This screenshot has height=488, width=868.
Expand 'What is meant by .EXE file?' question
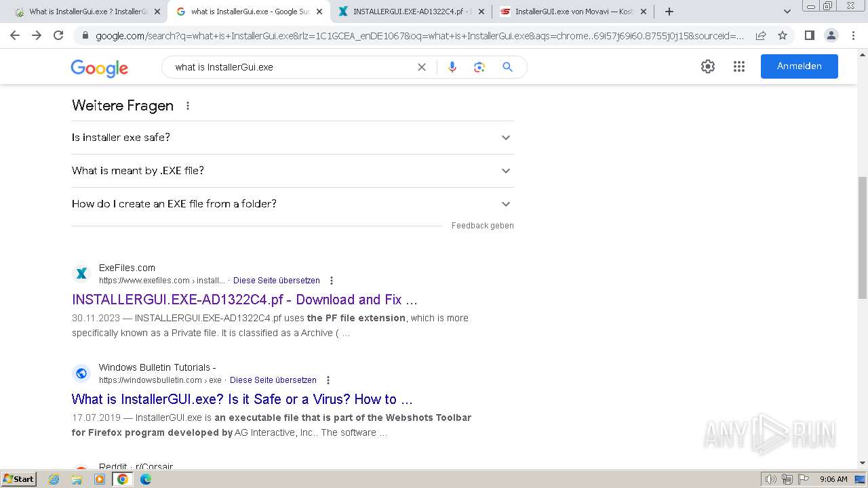pos(293,171)
